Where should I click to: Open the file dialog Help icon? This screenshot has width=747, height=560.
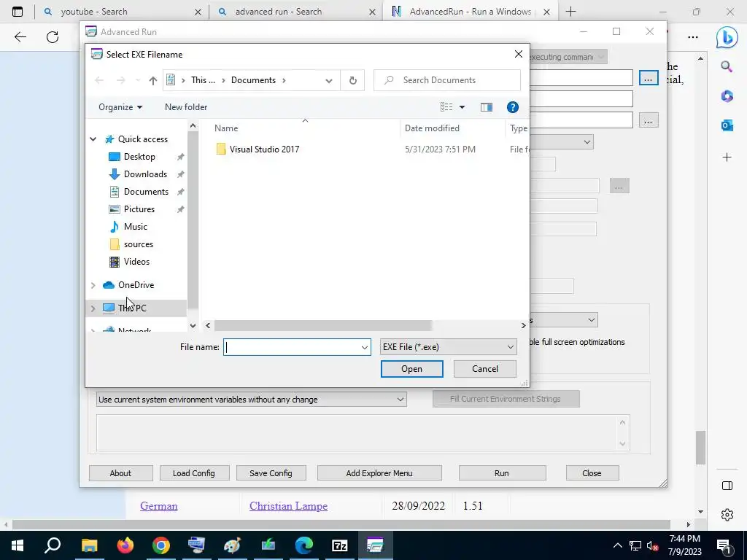513,107
